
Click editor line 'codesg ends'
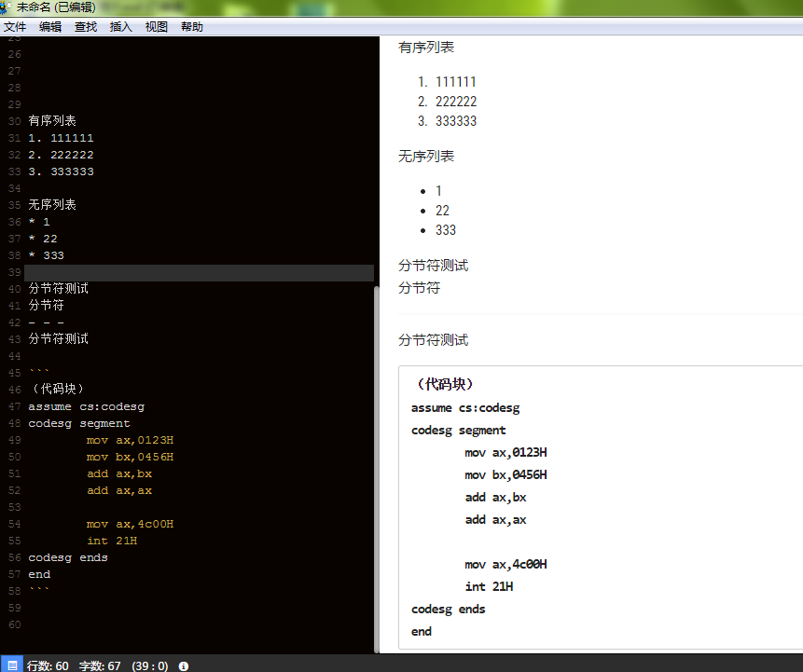68,558
